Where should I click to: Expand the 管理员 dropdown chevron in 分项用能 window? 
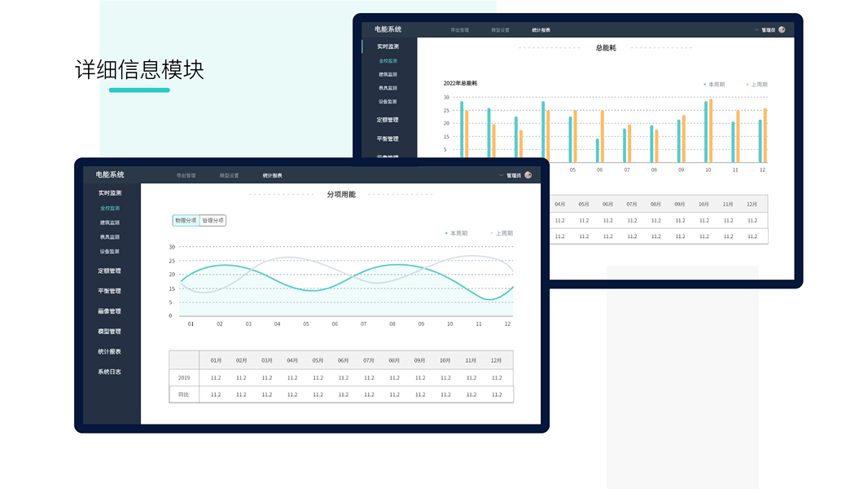click(501, 175)
